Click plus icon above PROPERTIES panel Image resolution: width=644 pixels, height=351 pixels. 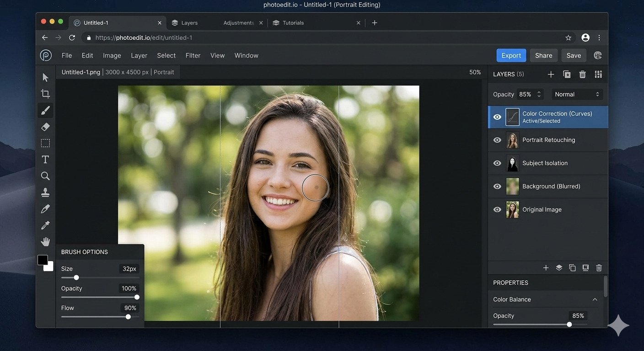coord(546,268)
